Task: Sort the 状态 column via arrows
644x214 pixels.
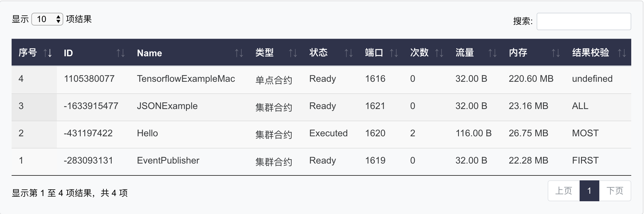Action: point(348,53)
